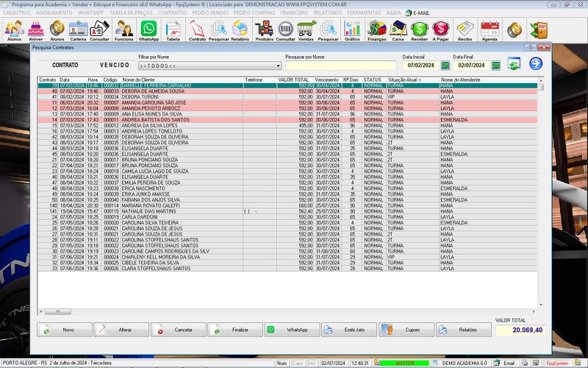Image resolution: width=588 pixels, height=368 pixels.
Task: Open WhatsApp from the top toolbar
Action: (x=148, y=29)
